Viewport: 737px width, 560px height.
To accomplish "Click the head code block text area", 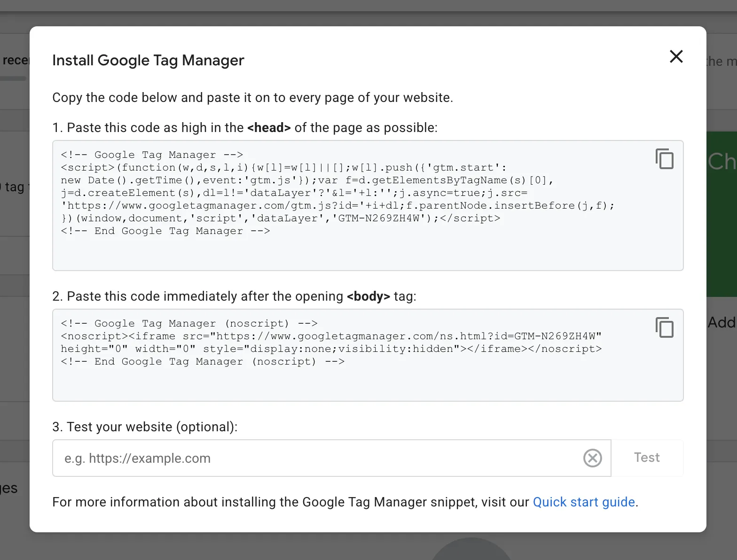I will [x=368, y=205].
